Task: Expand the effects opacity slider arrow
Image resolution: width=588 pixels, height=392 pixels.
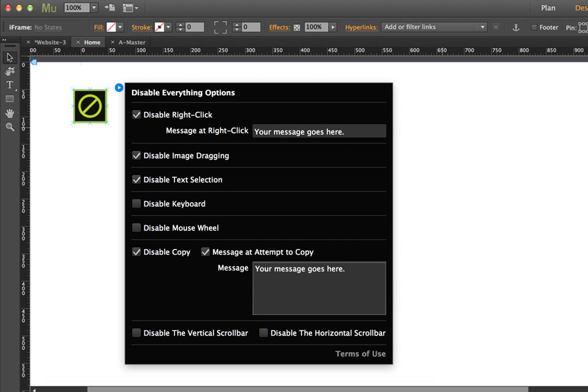Action: [333, 27]
